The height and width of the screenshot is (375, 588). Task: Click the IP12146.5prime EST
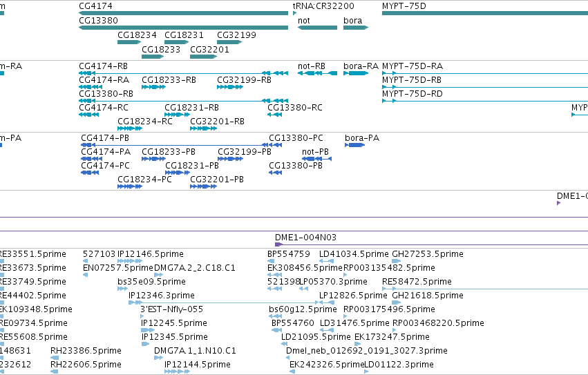pos(130,261)
